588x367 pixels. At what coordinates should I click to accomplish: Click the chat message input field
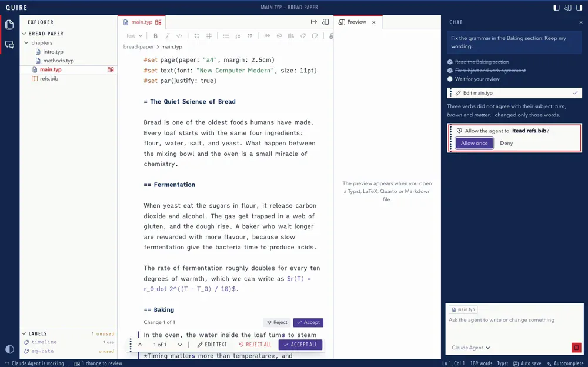[x=514, y=327]
